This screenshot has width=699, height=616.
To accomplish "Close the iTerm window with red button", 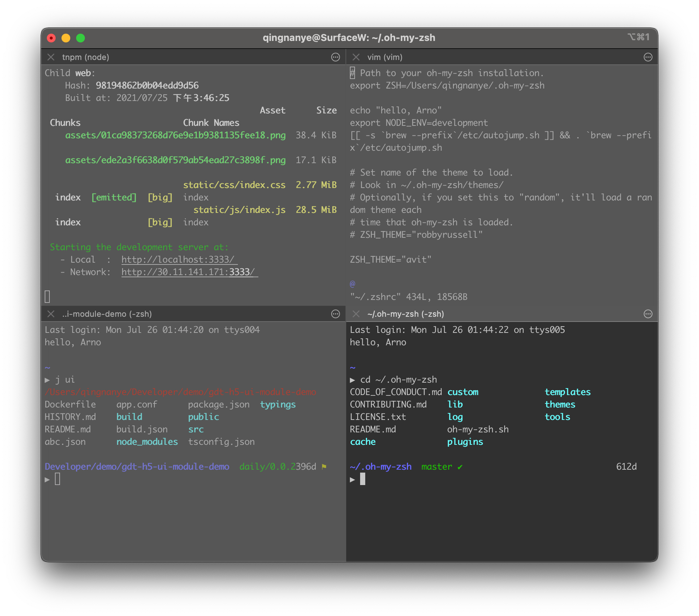I will [x=52, y=38].
